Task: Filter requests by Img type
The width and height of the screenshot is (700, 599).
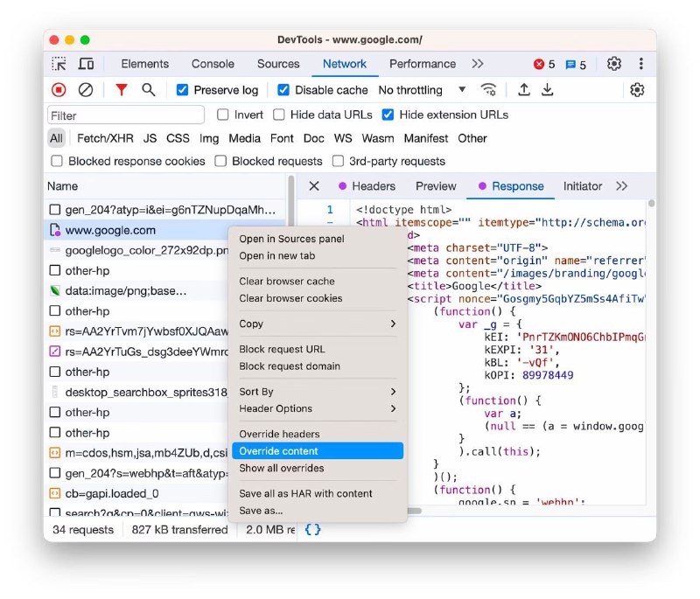Action: pyautogui.click(x=209, y=138)
